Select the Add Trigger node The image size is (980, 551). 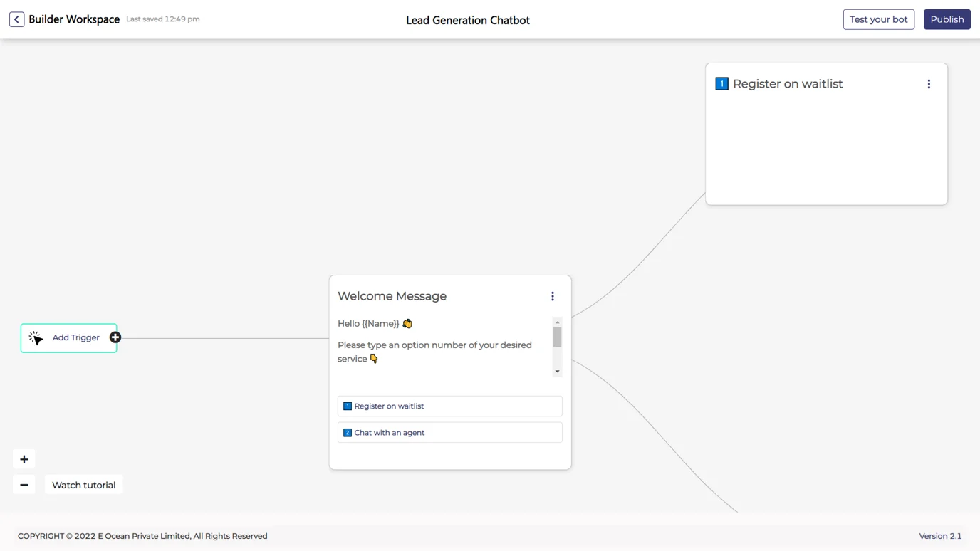75,338
